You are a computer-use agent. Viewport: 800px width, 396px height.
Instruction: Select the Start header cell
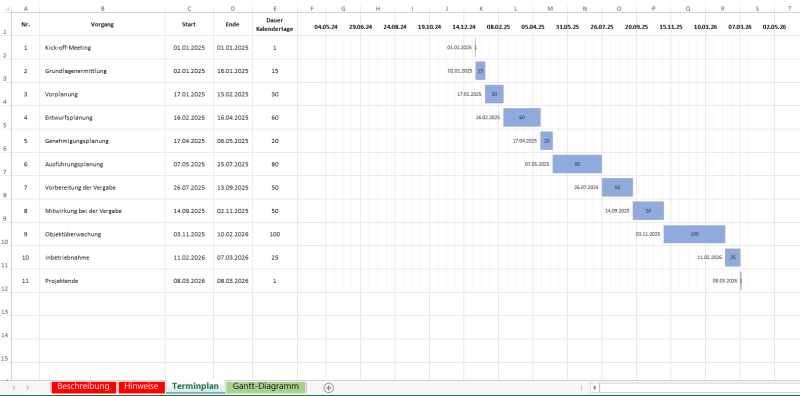pos(189,24)
